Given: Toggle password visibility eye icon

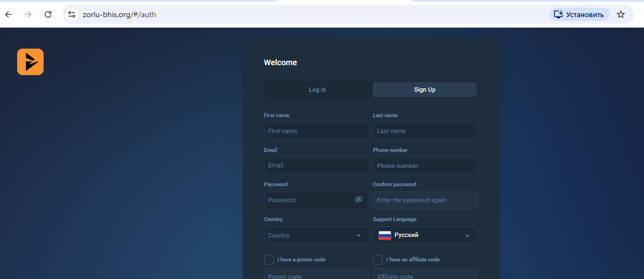Looking at the screenshot, I should pyautogui.click(x=359, y=199).
